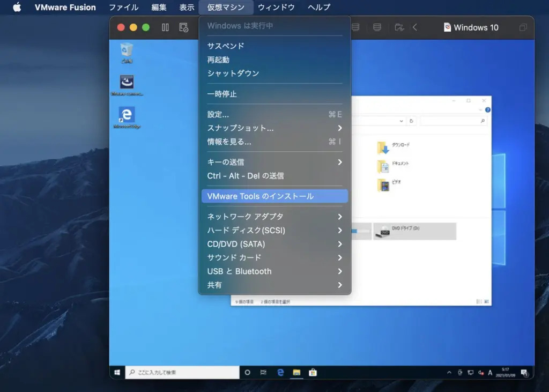This screenshot has height=392, width=549.
Task: Click the snapshot icon in VMware toolbar
Action: coord(184,27)
